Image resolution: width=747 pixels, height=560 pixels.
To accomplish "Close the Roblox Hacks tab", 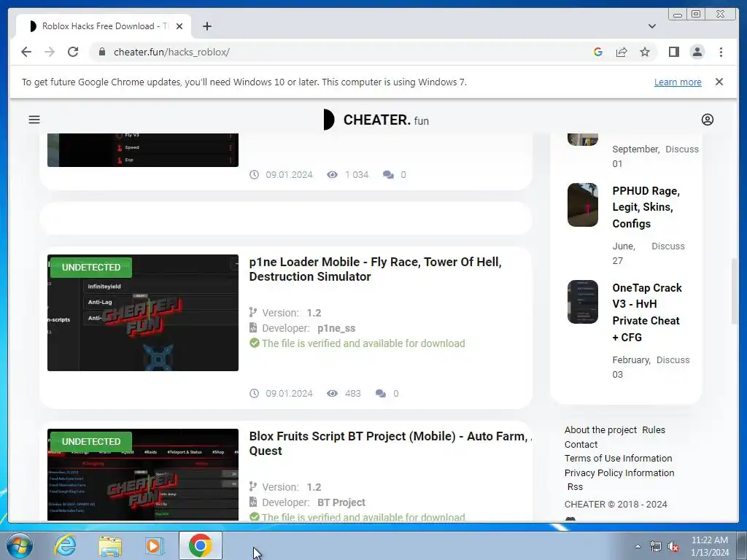I will 179,26.
